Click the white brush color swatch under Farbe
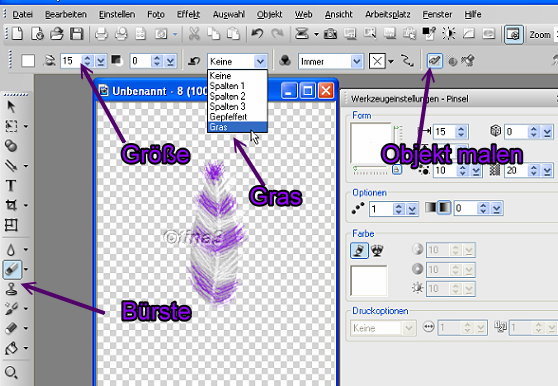The width and height of the screenshot is (558, 386). point(369,280)
